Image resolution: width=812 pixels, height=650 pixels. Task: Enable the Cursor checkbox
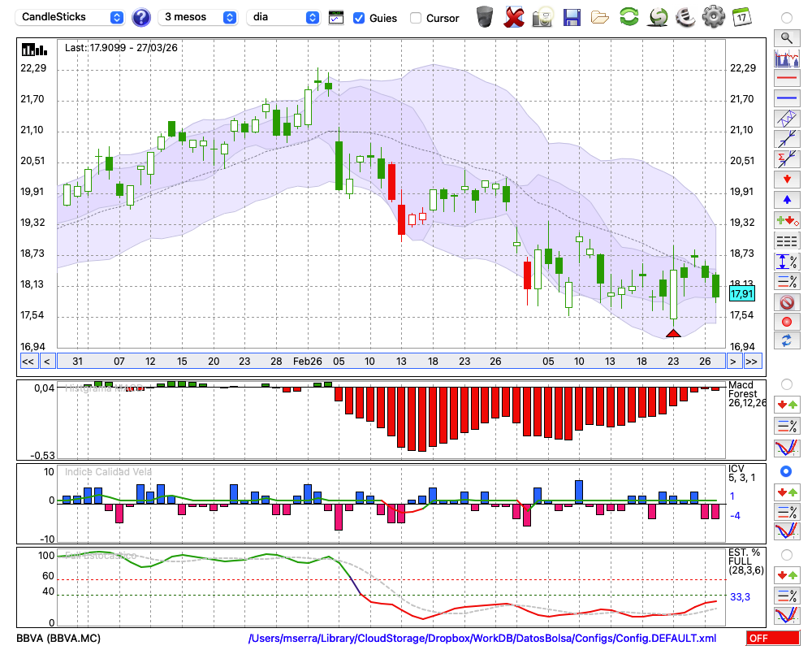(415, 18)
